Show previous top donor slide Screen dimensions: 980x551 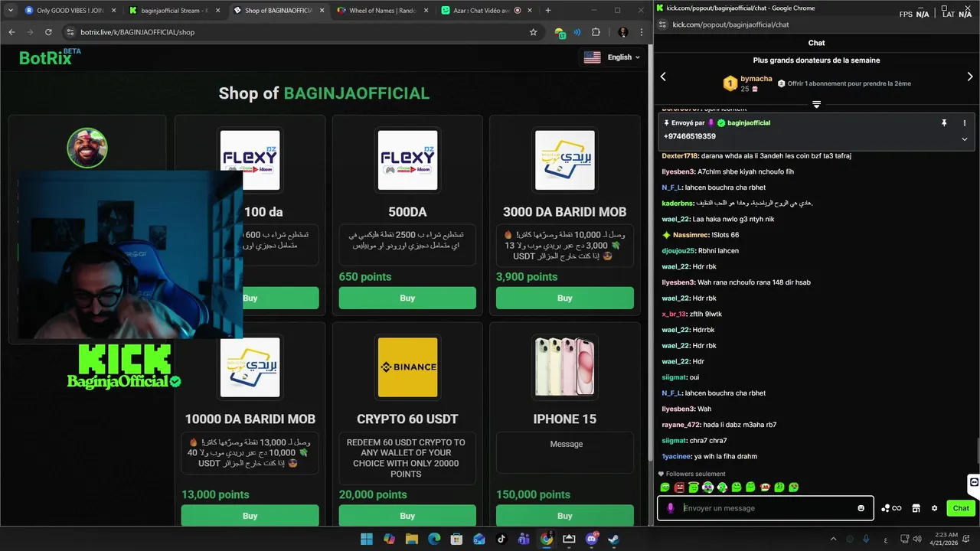click(663, 77)
